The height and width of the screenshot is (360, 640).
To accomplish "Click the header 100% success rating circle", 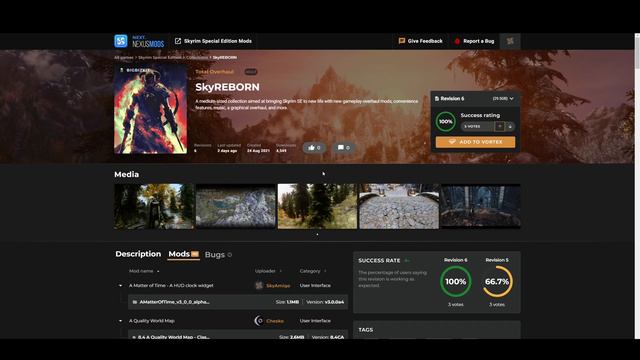I will tap(445, 122).
